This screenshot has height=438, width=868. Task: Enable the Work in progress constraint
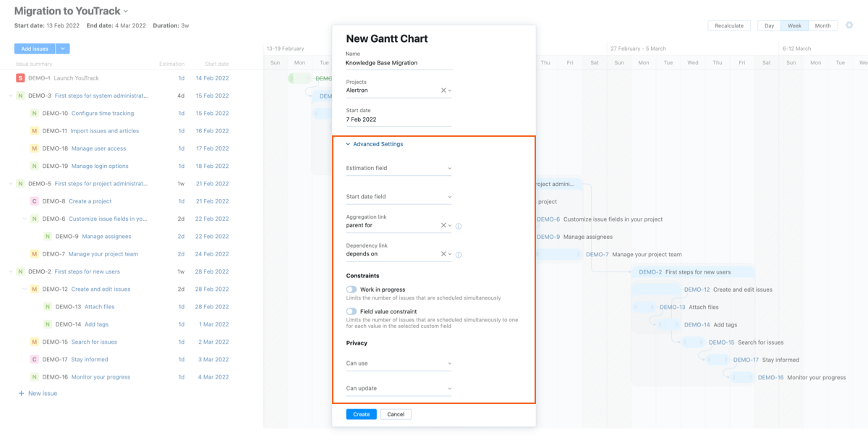352,288
